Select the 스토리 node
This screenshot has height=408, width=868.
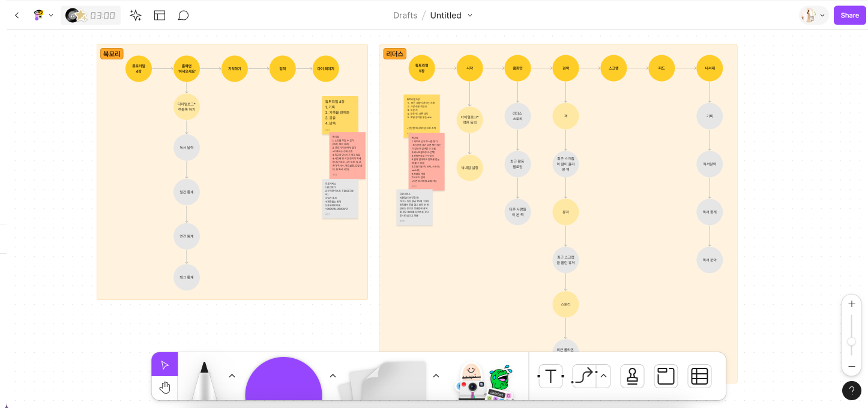pyautogui.click(x=565, y=304)
